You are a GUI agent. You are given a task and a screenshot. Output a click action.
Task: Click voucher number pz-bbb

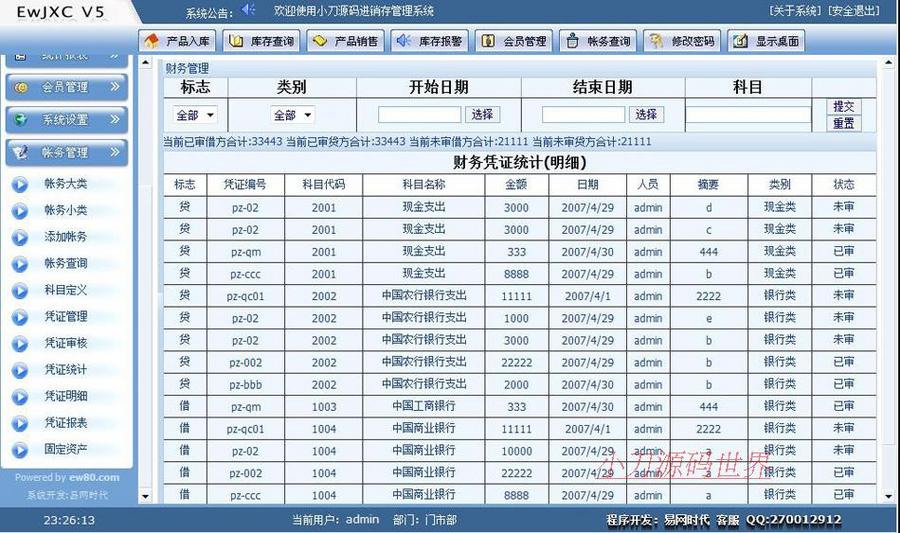246,384
